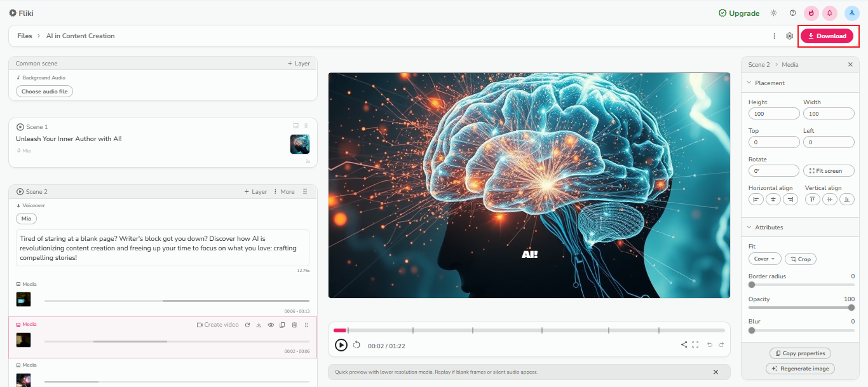Click the Download button
The width and height of the screenshot is (868, 387).
coord(827,36)
